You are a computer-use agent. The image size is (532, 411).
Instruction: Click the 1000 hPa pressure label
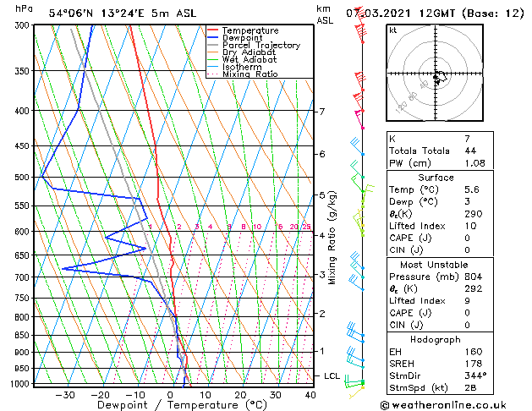click(x=22, y=384)
